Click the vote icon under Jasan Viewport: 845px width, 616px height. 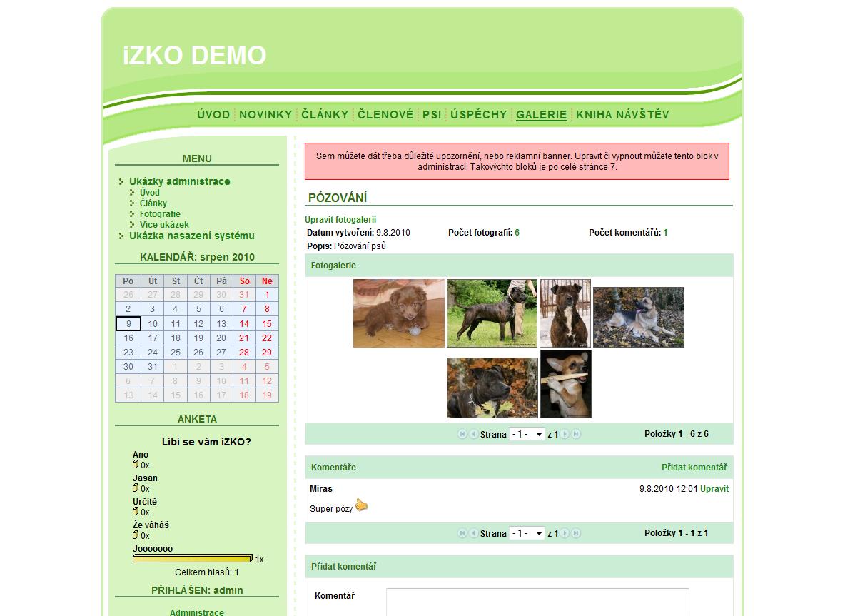click(136, 488)
